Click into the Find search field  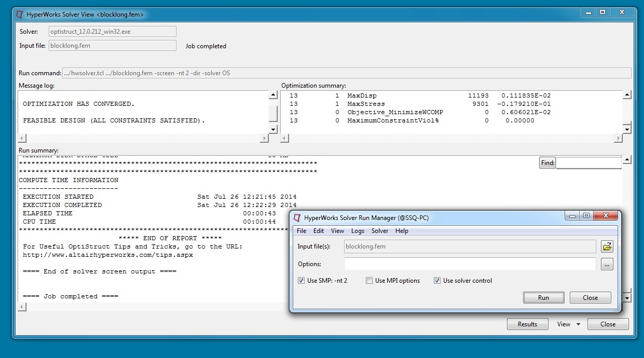pos(589,163)
